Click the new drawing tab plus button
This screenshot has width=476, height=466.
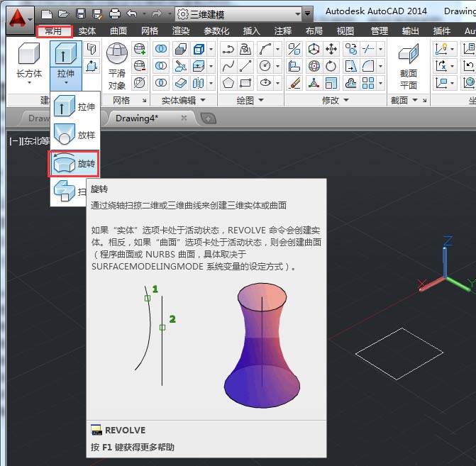[209, 118]
